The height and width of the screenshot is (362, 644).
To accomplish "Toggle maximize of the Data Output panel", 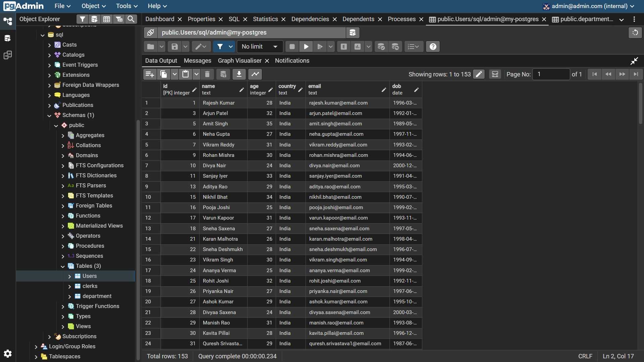I will click(635, 61).
